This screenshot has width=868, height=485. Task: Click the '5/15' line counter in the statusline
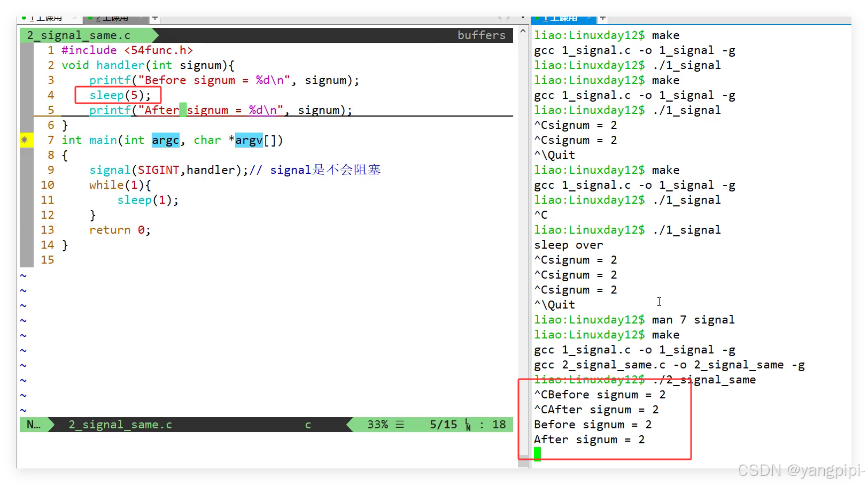443,425
